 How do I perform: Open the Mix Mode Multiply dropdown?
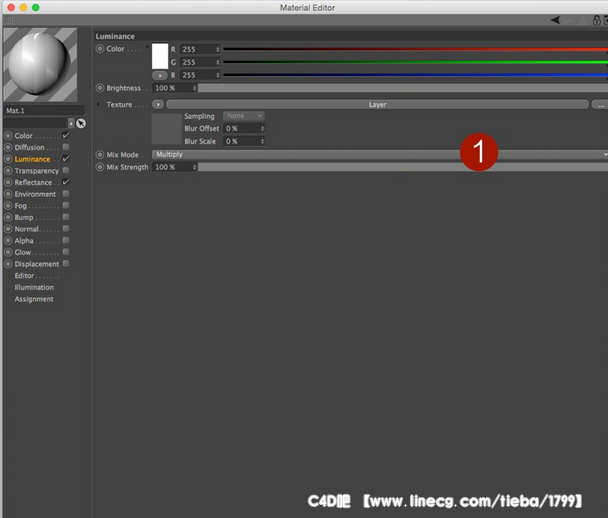380,154
